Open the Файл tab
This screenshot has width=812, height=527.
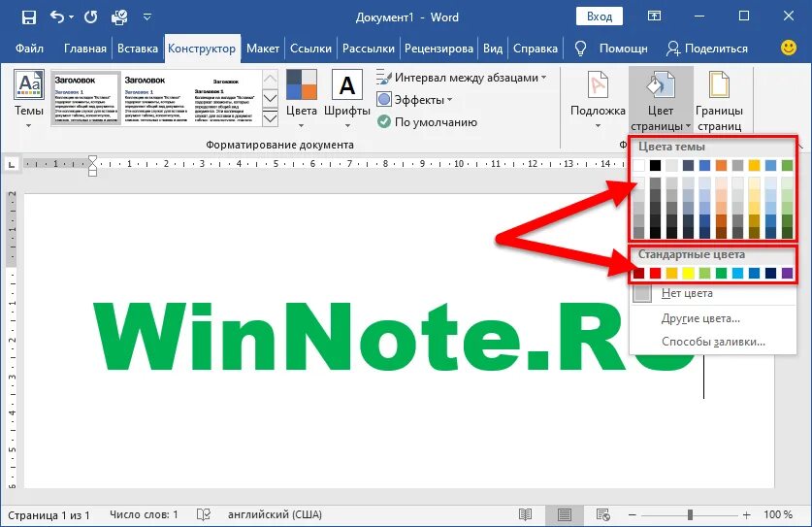point(29,49)
